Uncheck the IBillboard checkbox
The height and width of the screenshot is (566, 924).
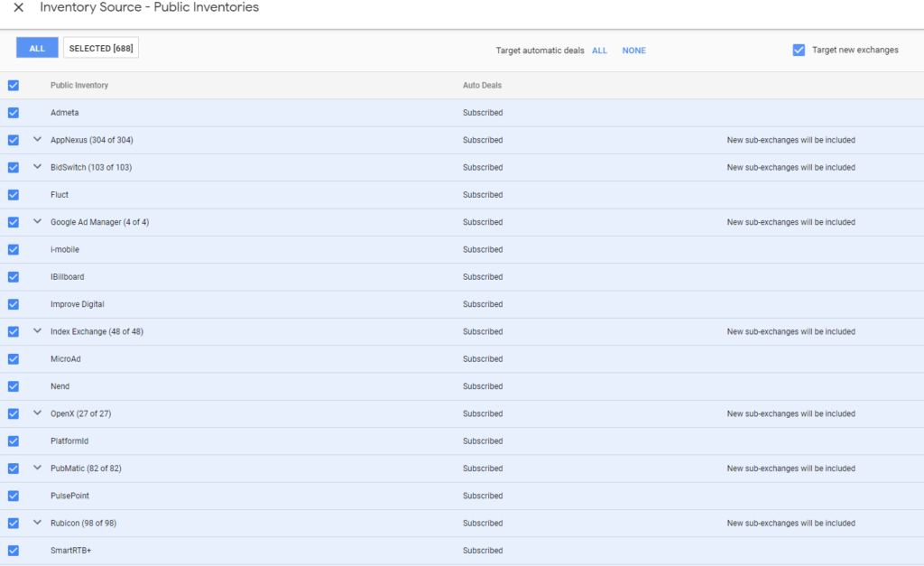(14, 277)
